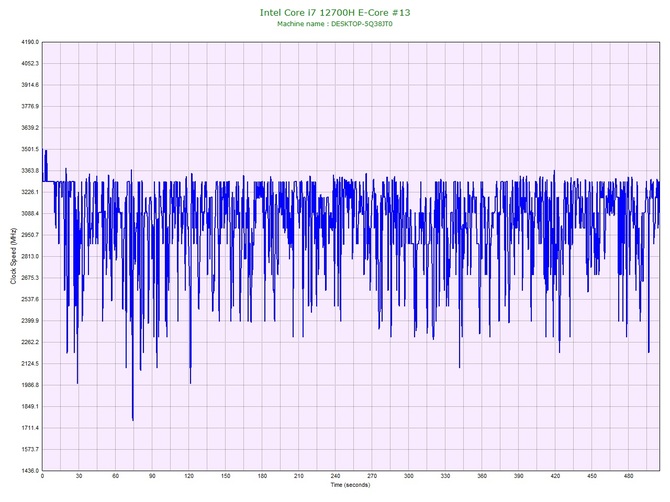670x502 pixels.
Task: Click the 2124.5 y-axis value
Action: (30, 364)
